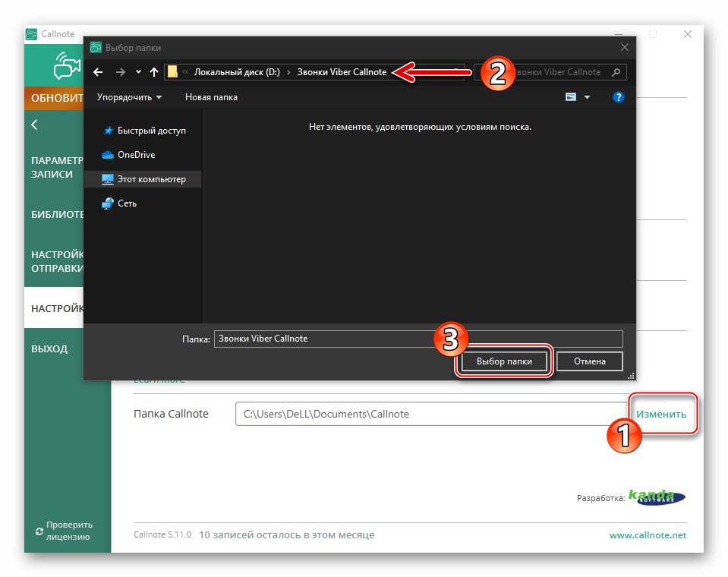The image size is (728, 577).
Task: Click the Папка name input field
Action: pyautogui.click(x=418, y=339)
